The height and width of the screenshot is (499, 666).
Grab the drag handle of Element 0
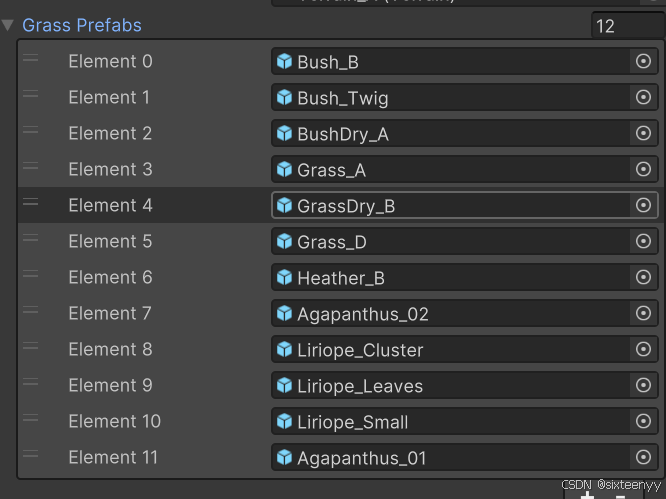pyautogui.click(x=31, y=59)
